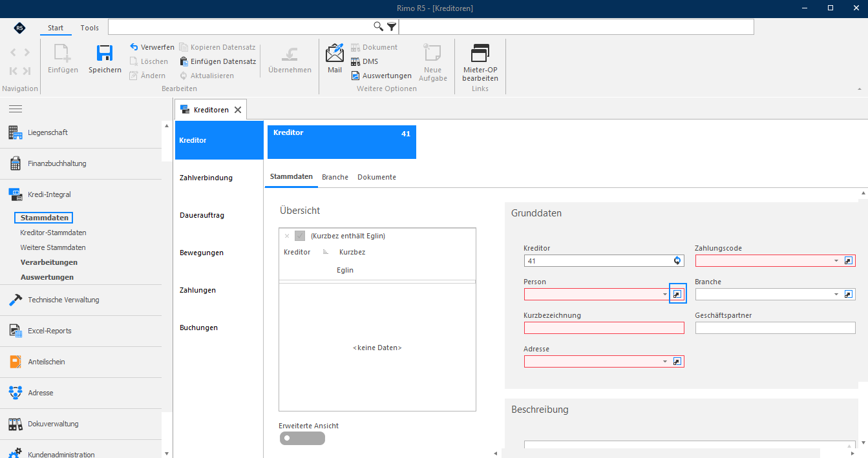Select Weitere Stammdaten in sidebar

[53, 247]
